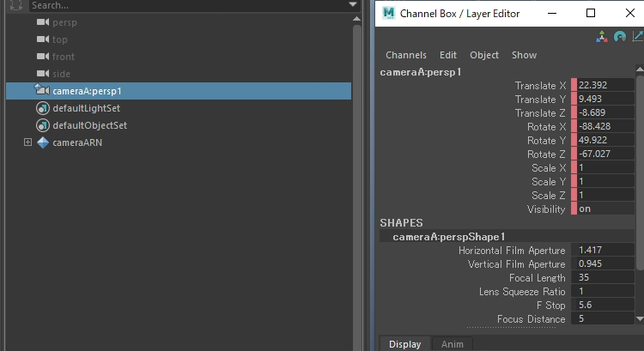Select the F Stop channel label
This screenshot has height=351, width=644.
[x=550, y=306]
